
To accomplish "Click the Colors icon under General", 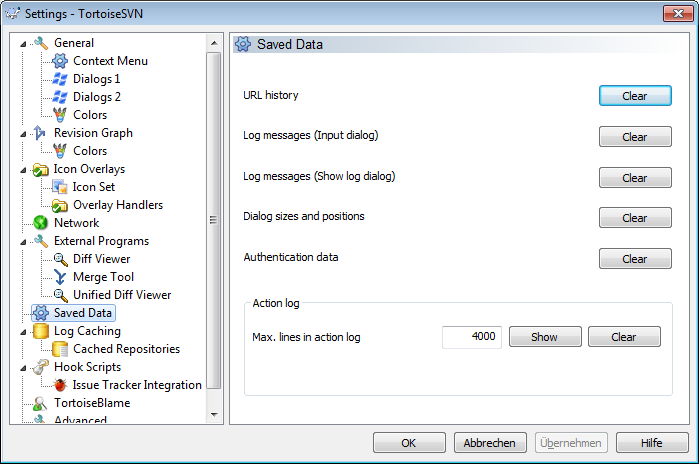I will (60, 115).
